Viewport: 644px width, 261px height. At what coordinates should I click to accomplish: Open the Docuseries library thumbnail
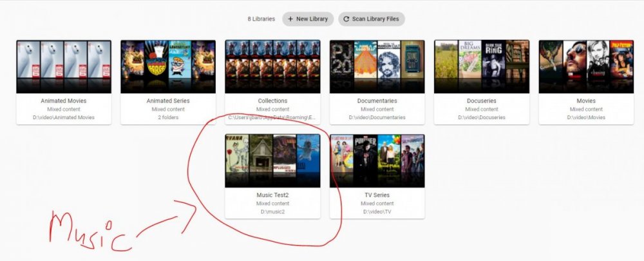(x=482, y=66)
